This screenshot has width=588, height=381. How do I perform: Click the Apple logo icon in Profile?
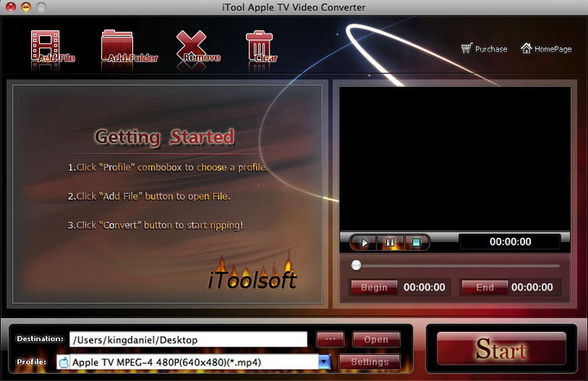pos(64,363)
